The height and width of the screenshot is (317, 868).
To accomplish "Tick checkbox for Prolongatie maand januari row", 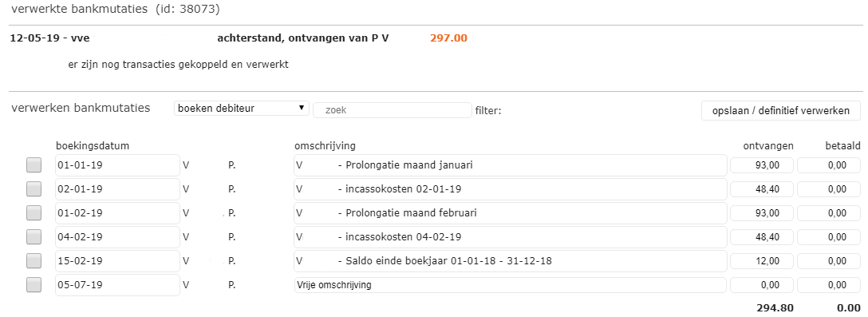I will coord(34,165).
